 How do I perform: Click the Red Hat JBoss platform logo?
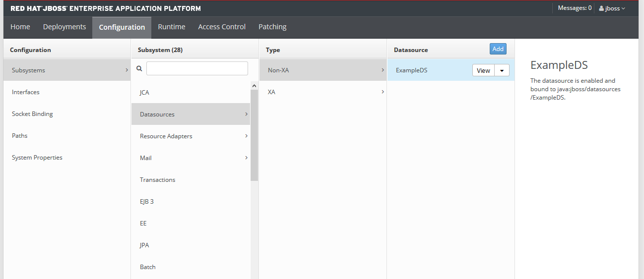coord(106,8)
